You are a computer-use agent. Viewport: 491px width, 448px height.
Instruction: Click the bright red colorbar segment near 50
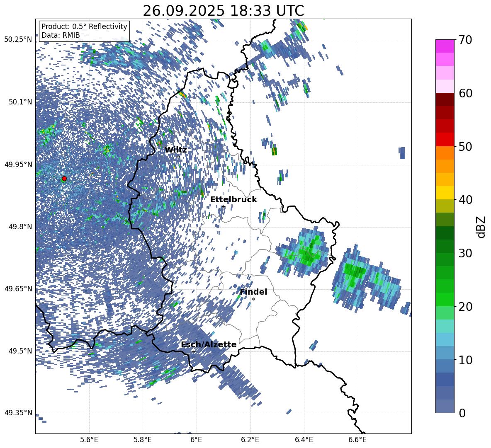coord(445,139)
